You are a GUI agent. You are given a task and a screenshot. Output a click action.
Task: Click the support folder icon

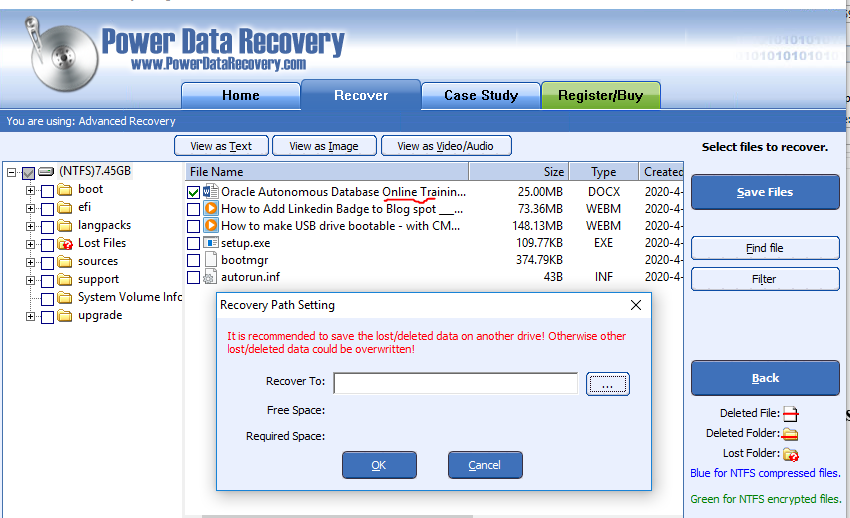coord(65,280)
